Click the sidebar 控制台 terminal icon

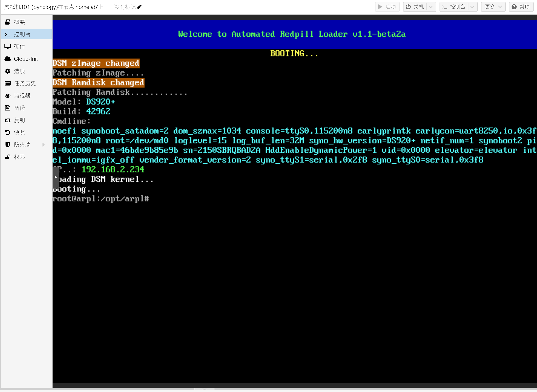pos(8,35)
